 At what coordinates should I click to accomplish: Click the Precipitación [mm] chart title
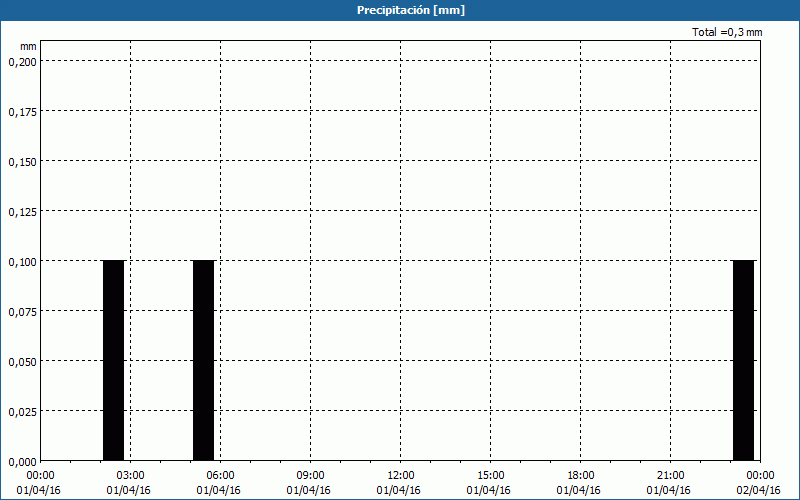[411, 10]
